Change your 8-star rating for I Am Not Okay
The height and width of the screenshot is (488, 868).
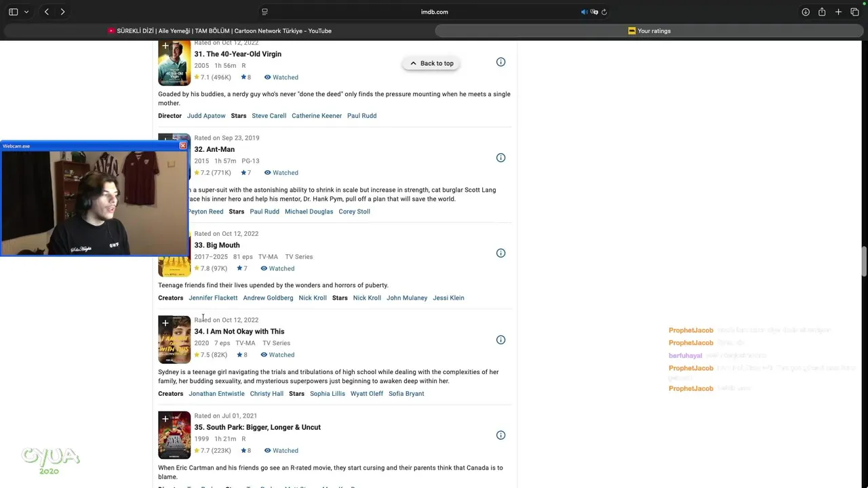click(242, 355)
